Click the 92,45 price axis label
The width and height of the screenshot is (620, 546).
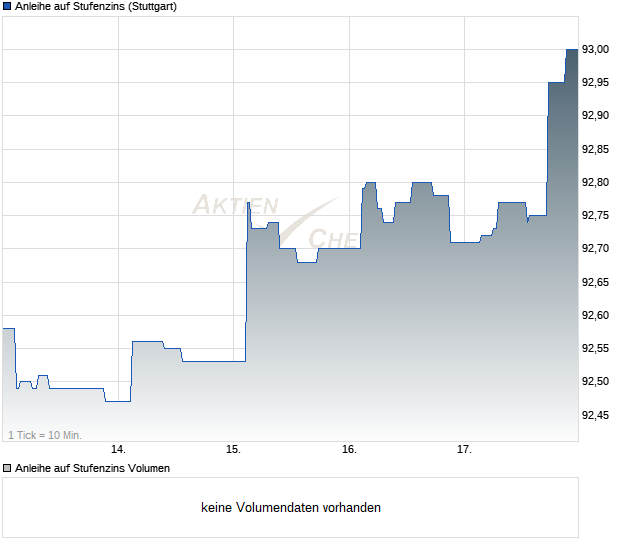click(x=595, y=415)
